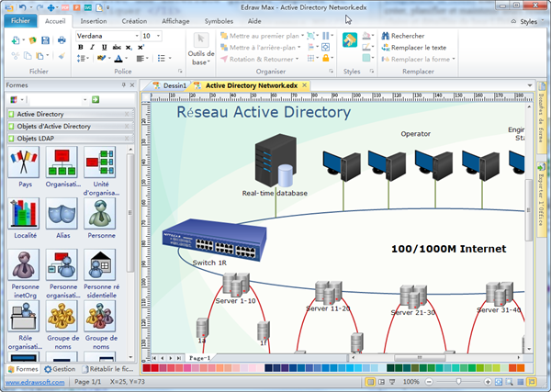
Task: Click the save icon in the Fichier group
Action: 44,41
